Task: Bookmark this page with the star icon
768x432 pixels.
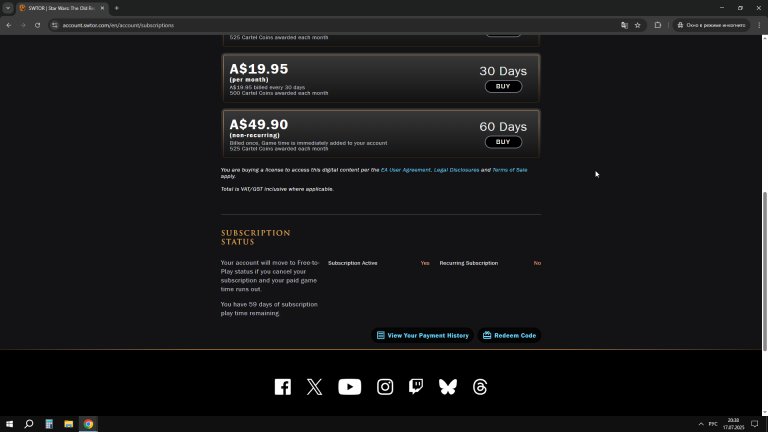Action: tap(638, 25)
